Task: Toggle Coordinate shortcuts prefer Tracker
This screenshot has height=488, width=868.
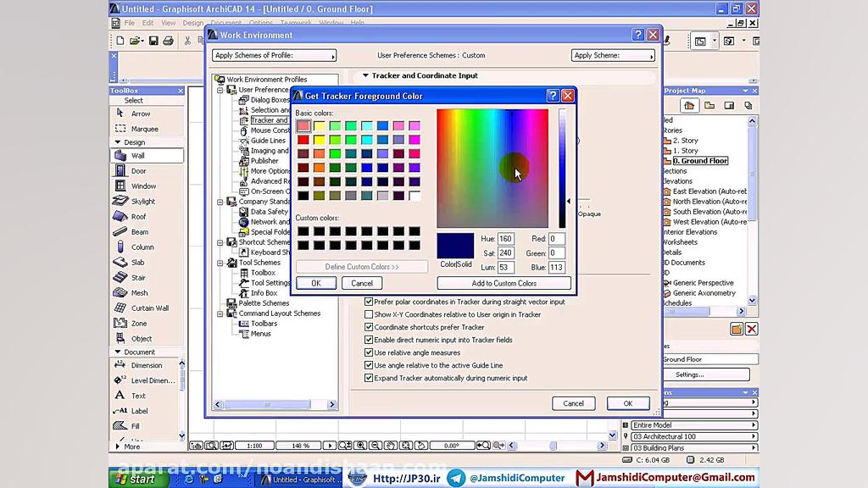Action: pos(369,328)
